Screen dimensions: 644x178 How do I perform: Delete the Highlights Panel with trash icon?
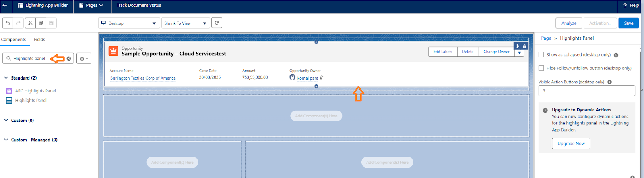pos(524,46)
